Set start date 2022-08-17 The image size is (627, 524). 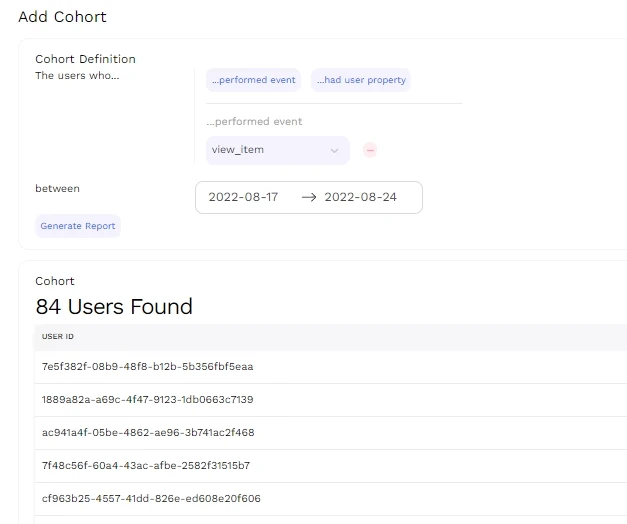243,197
